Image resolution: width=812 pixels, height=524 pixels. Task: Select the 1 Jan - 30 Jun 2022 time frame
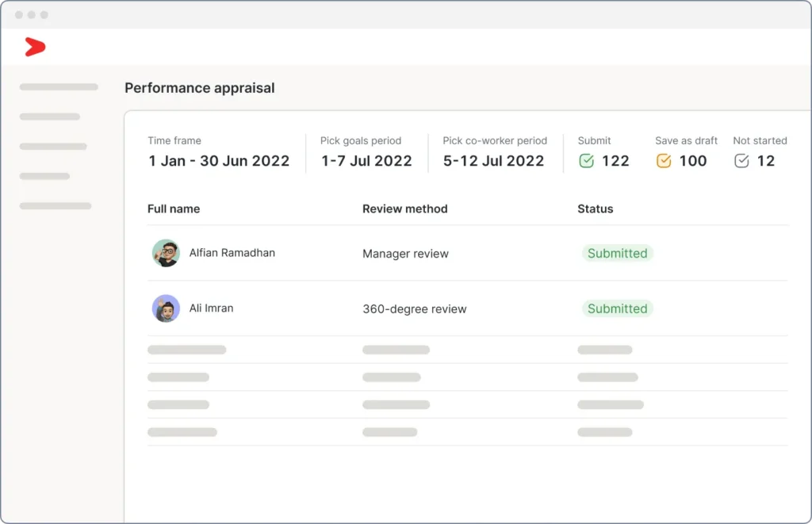point(219,161)
